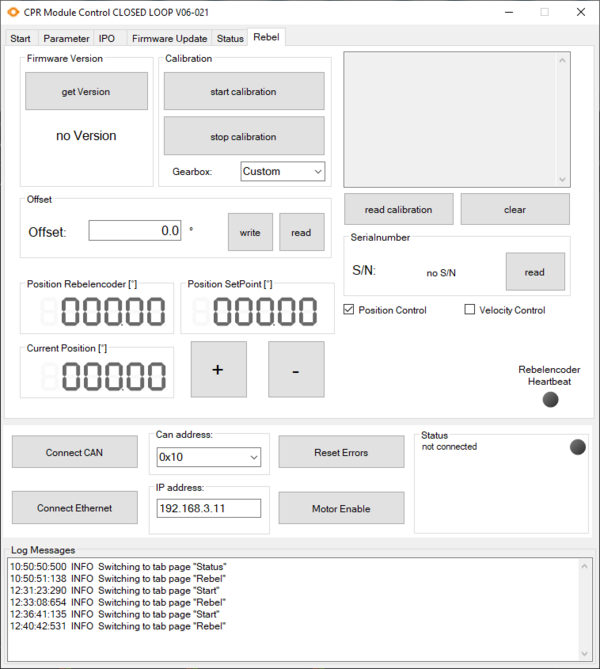Click the connection status indicator light

click(577, 447)
